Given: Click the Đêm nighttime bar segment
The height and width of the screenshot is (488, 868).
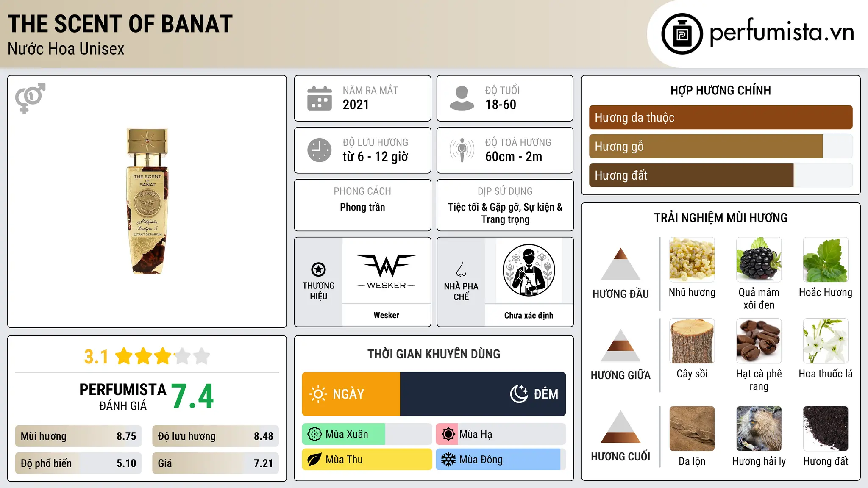Looking at the screenshot, I should 483,394.
